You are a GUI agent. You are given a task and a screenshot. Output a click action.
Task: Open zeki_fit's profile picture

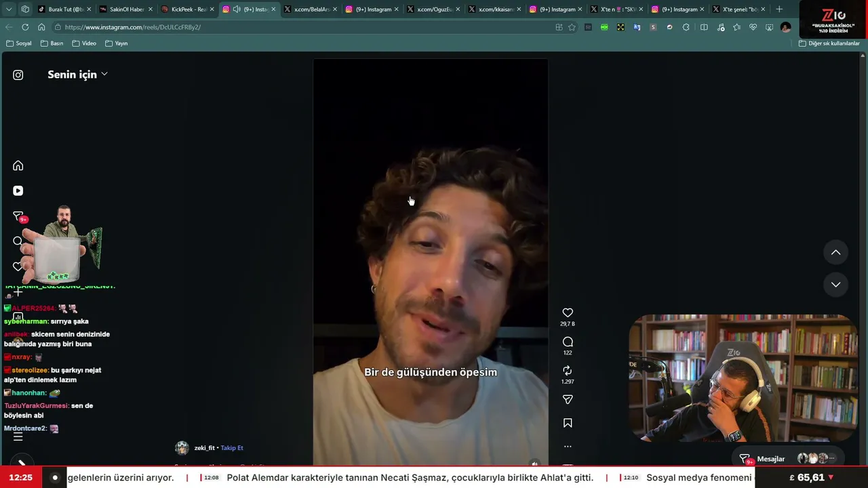tap(182, 448)
